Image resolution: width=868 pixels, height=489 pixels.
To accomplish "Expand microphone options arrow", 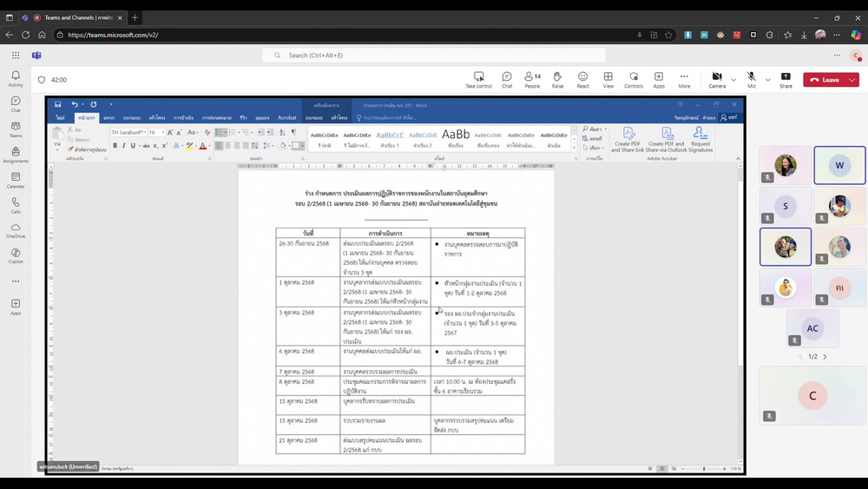I will pyautogui.click(x=767, y=80).
